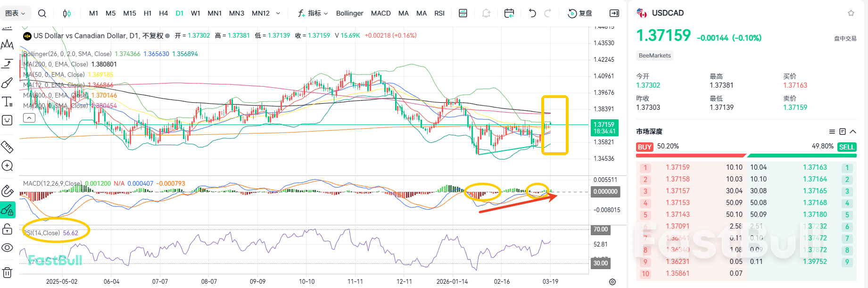Switch to M5 timeframe
868x288 pixels.
point(111,13)
